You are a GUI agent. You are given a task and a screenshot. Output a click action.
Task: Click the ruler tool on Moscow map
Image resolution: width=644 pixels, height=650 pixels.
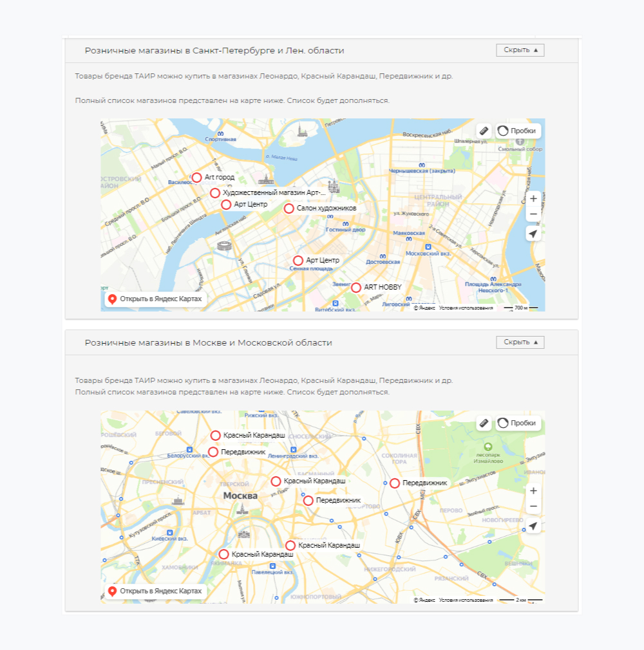click(484, 423)
